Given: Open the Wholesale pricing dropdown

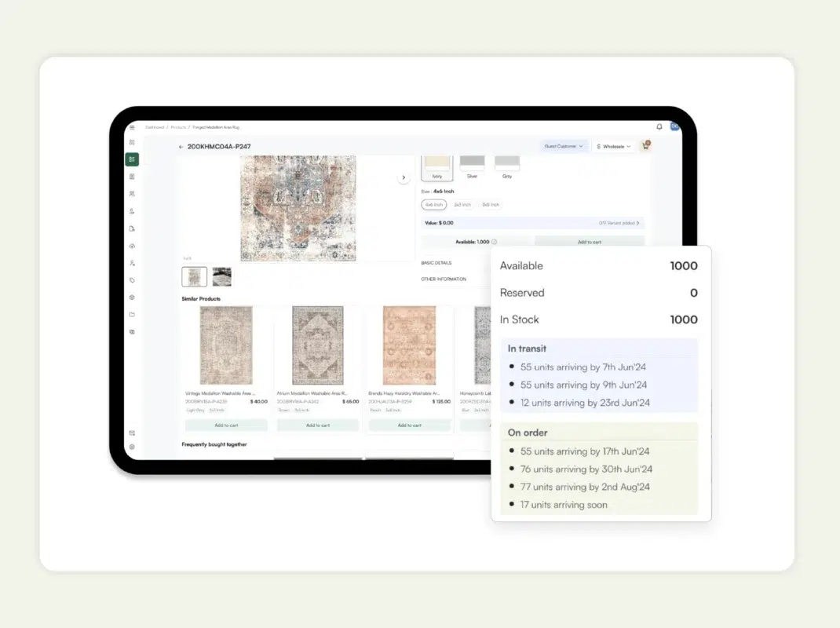Looking at the screenshot, I should click(614, 146).
